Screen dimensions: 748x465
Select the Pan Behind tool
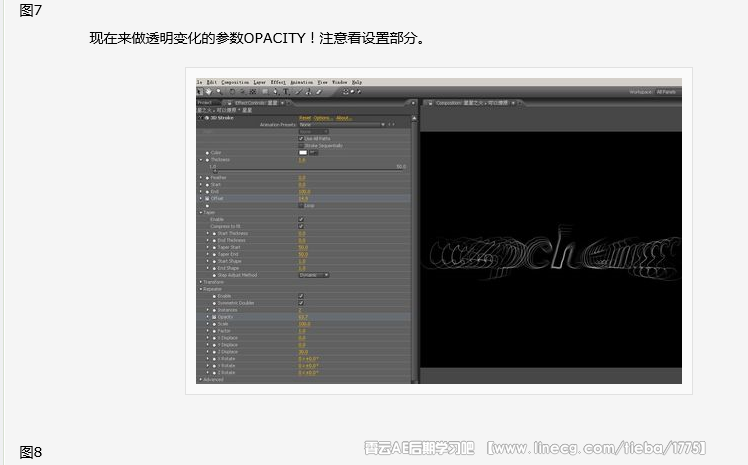253,92
